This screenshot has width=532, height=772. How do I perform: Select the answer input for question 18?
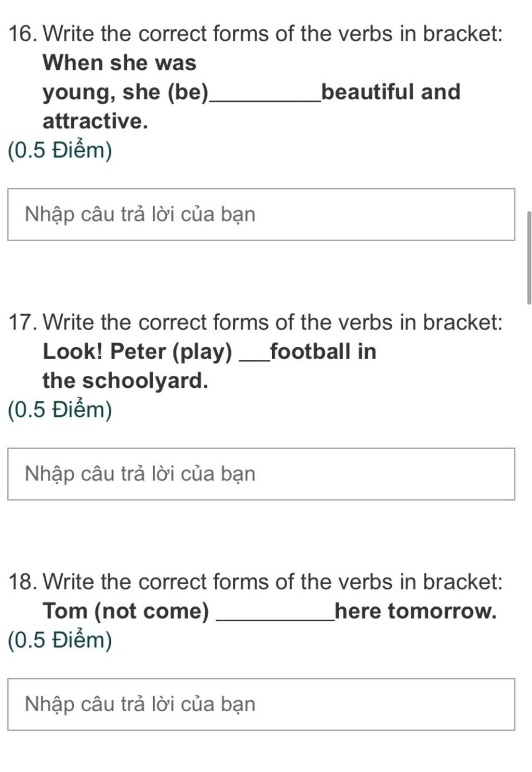(261, 704)
